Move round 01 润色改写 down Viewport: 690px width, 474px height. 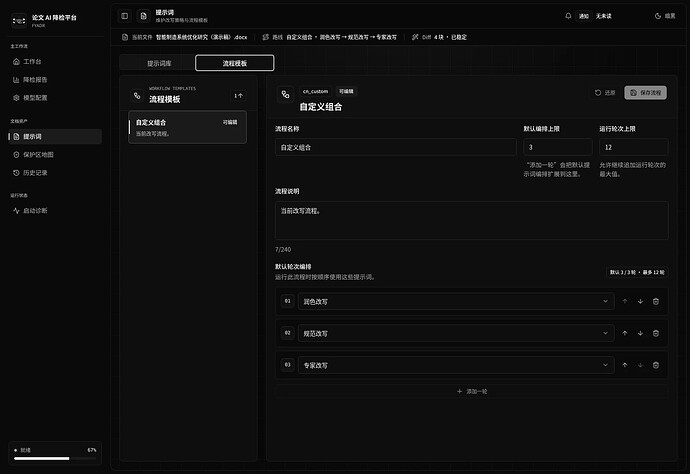pyautogui.click(x=640, y=301)
